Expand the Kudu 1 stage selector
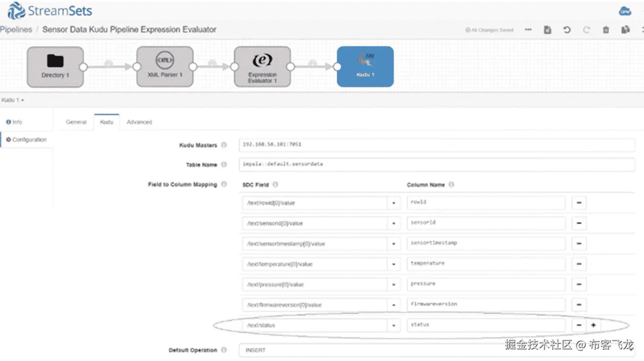This screenshot has width=644, height=361. (x=12, y=100)
